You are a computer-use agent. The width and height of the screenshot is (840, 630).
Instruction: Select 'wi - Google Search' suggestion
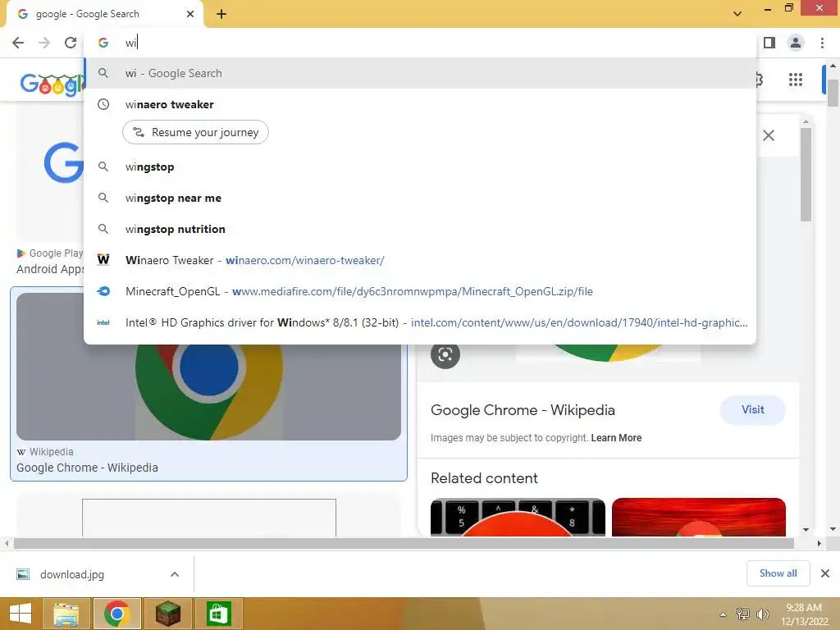[x=421, y=73]
